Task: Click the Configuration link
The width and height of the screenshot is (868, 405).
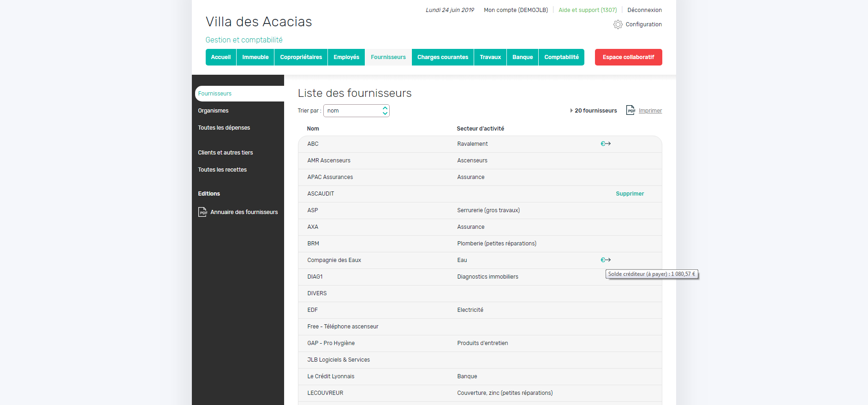Action: [643, 24]
